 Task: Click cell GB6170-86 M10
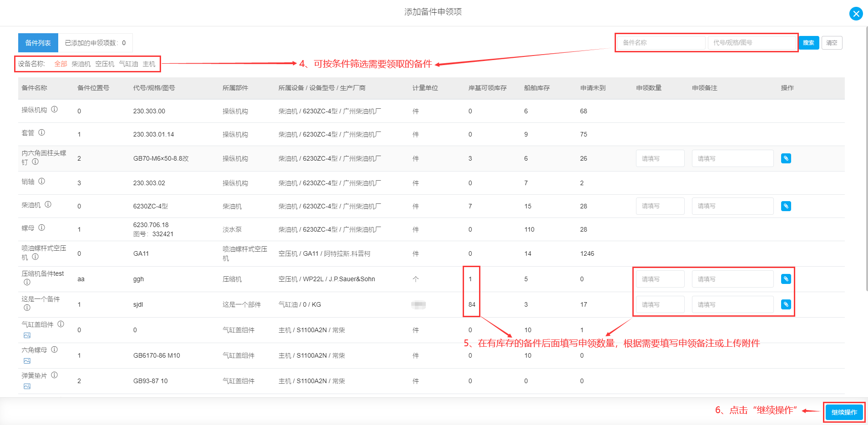(x=156, y=355)
